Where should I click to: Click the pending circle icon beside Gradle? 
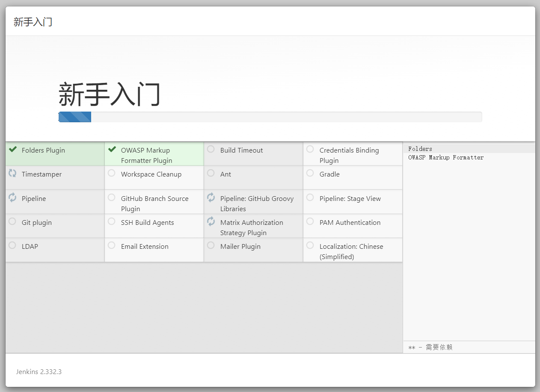pos(310,173)
